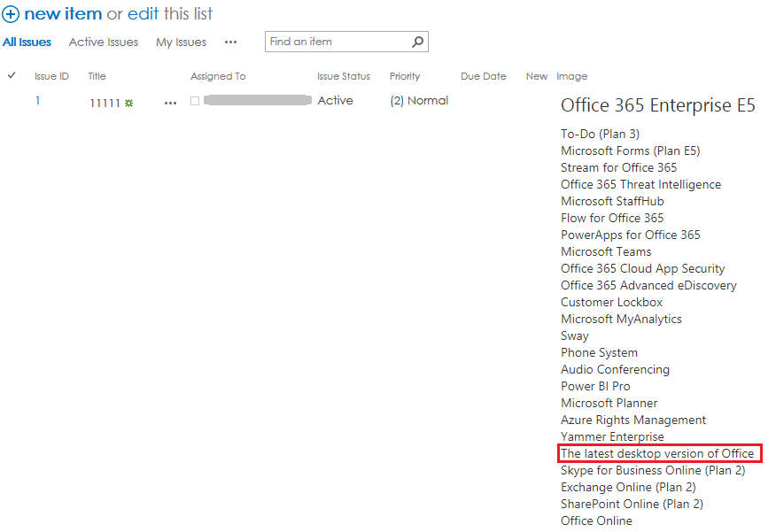Click the "edit" this list link
Viewport: 776px width, 532px height.
tap(143, 14)
